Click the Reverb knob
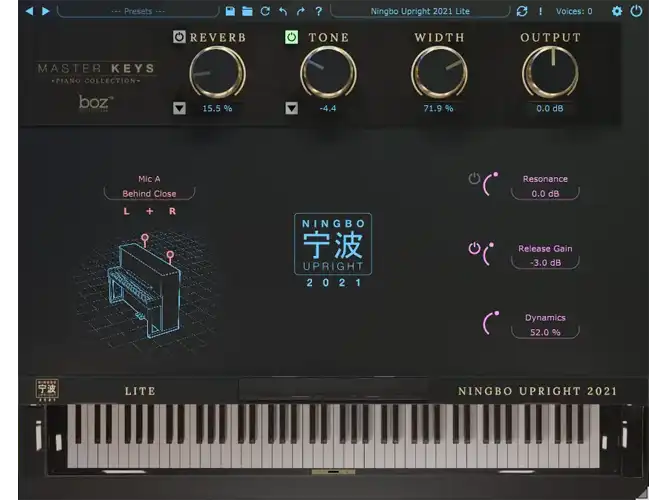Viewport: 667px width, 500px height. coord(217,73)
